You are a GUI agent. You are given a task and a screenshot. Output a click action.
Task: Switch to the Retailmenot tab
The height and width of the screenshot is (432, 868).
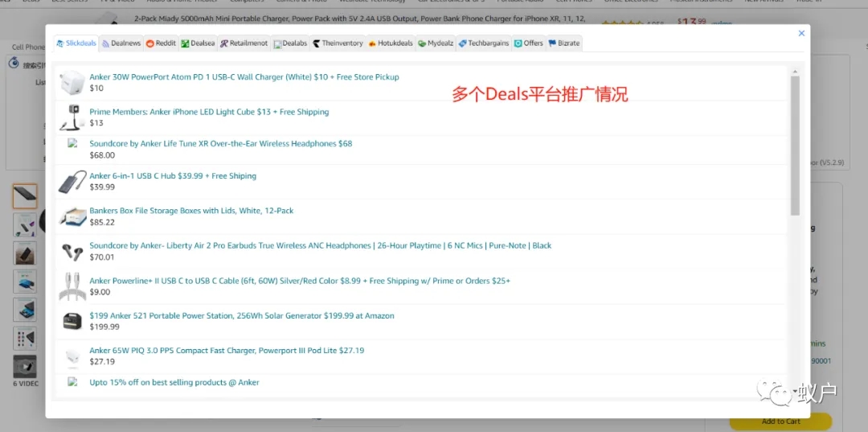click(x=244, y=43)
